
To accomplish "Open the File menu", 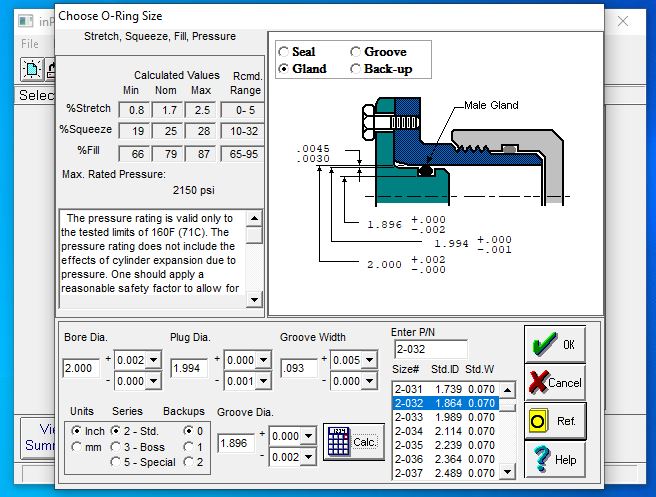I will coord(30,44).
